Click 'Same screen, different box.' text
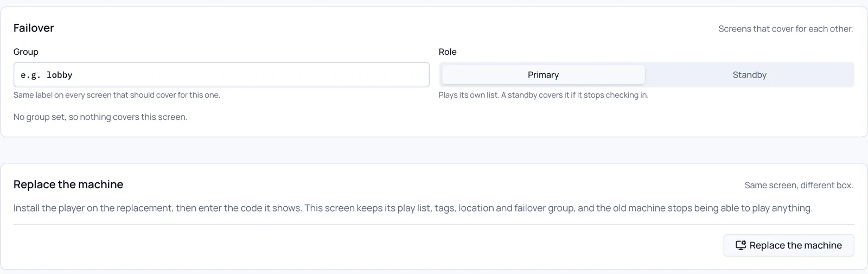This screenshot has width=868, height=274. click(799, 185)
